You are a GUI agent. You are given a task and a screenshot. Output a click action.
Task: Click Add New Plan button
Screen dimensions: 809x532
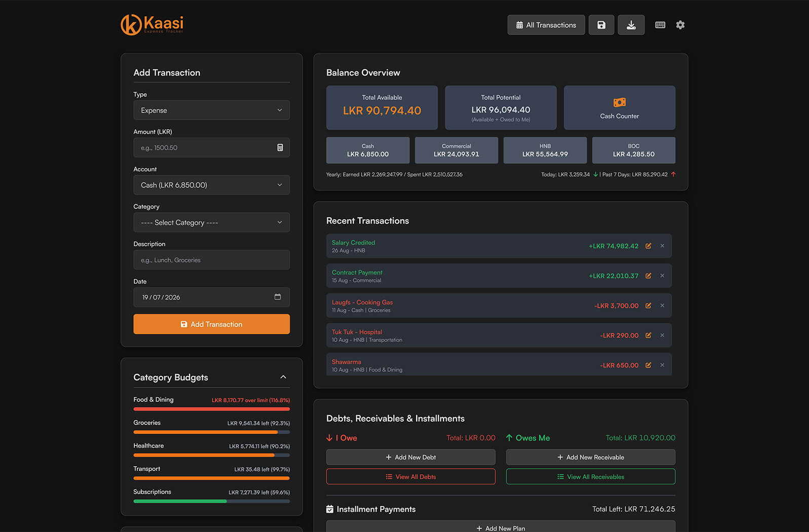tap(501, 527)
